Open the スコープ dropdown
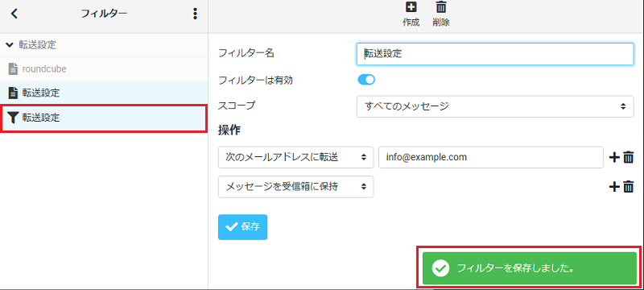 tap(495, 106)
